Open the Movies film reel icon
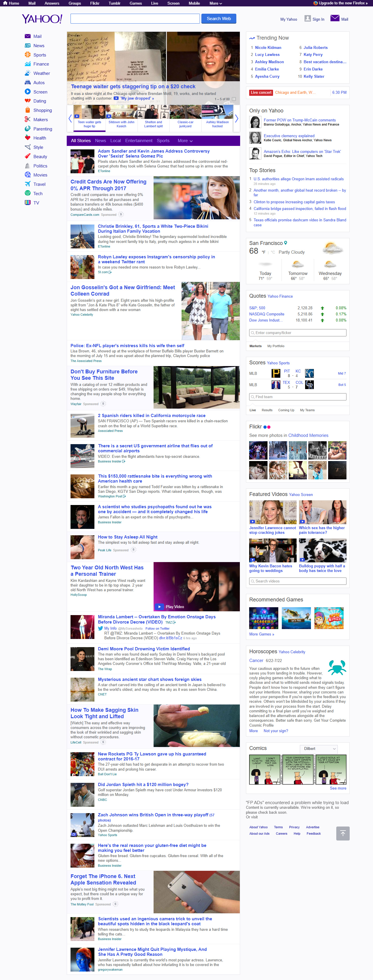 click(27, 175)
